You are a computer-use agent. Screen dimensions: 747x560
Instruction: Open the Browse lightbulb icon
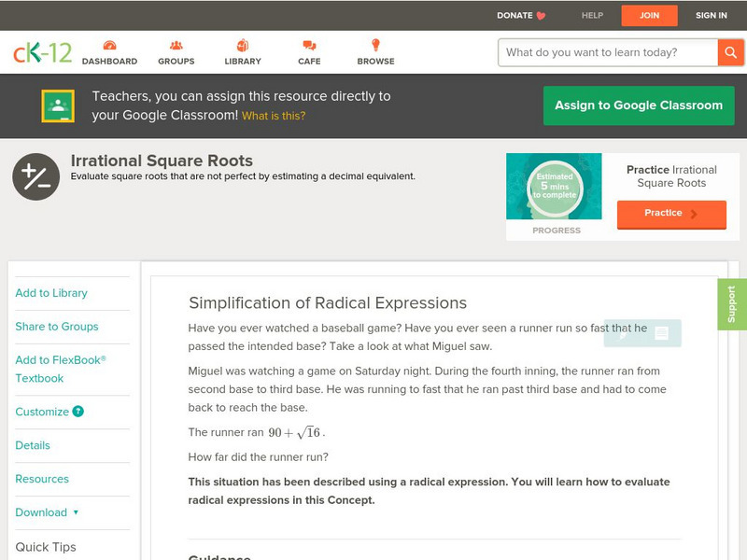pos(374,44)
